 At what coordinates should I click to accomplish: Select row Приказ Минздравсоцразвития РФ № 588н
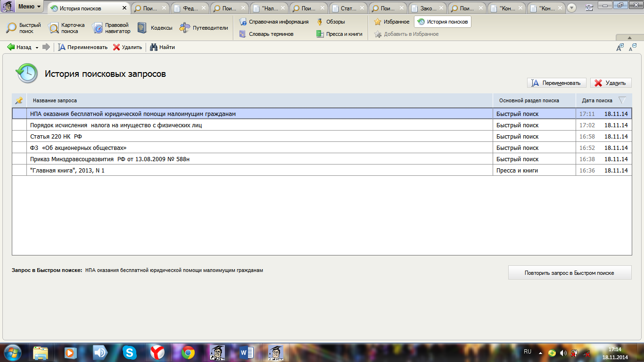322,159
